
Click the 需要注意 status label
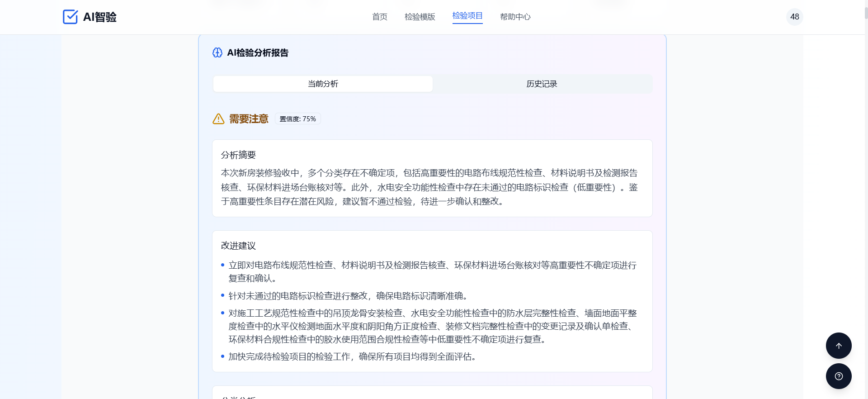[249, 119]
